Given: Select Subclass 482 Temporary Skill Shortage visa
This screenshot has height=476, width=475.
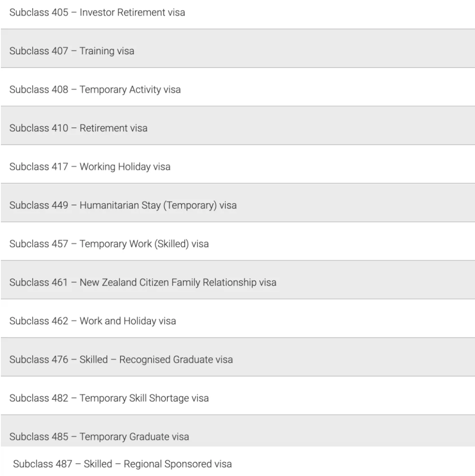Looking at the screenshot, I should click(x=109, y=398).
